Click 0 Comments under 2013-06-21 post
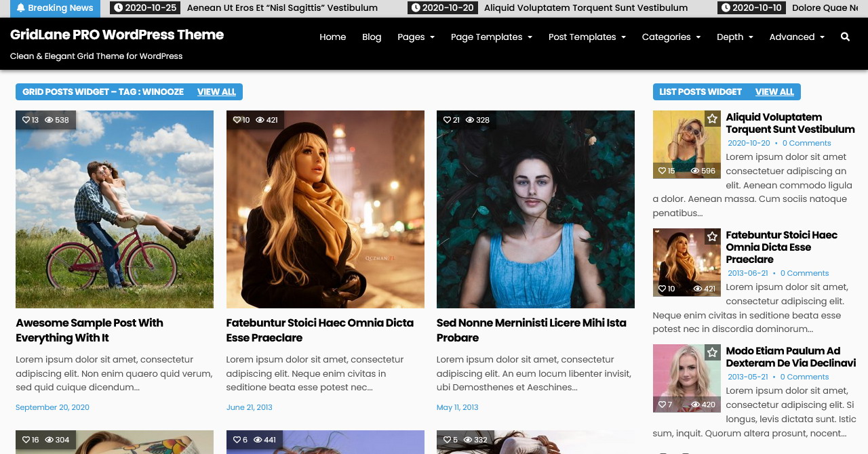Screen dimensions: 868x454 804,273
